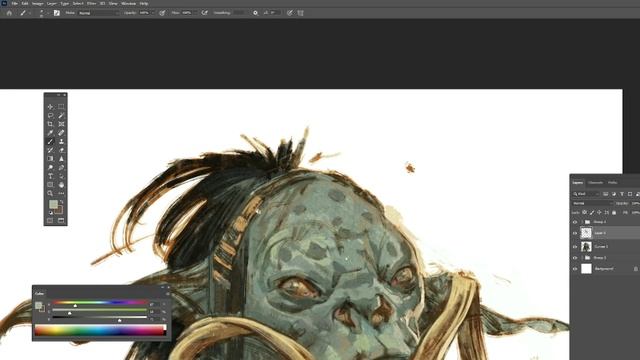Open the Flow value dropdown in the options bar

click(x=195, y=13)
